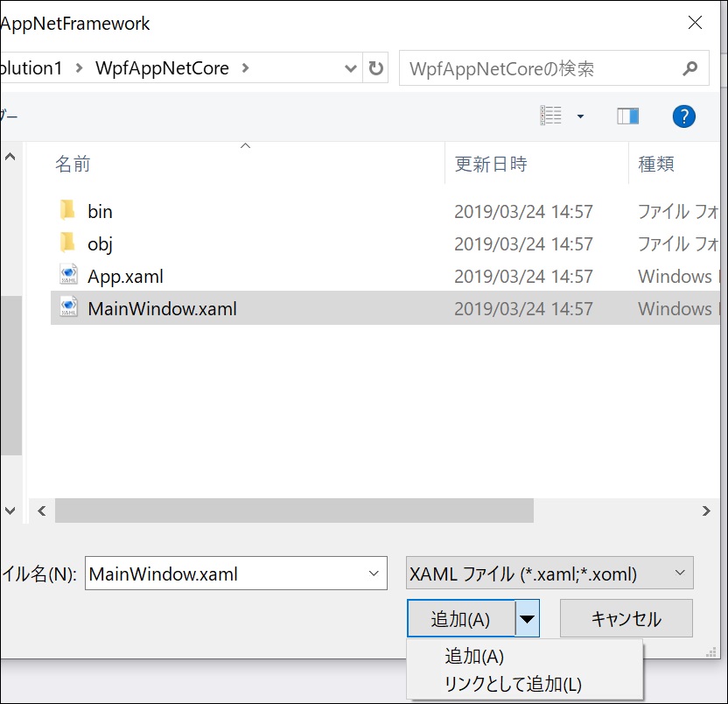Select the App.xaml file icon
Viewport: 728px width, 704px height.
(x=69, y=275)
